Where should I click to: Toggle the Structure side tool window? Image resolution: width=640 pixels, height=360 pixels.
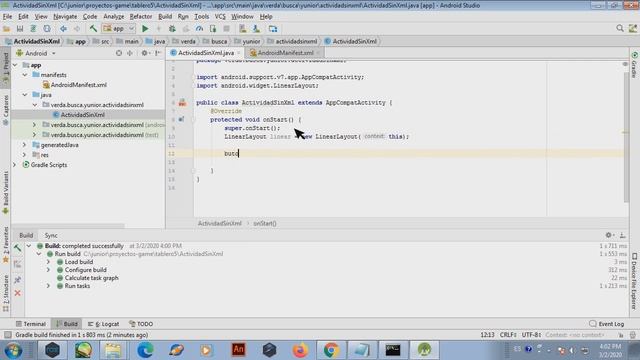click(x=5, y=293)
